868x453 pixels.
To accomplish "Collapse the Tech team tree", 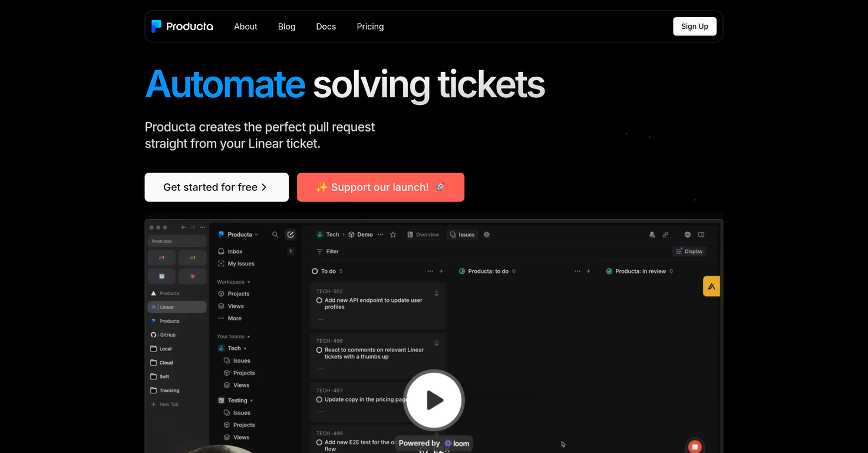I will click(245, 349).
